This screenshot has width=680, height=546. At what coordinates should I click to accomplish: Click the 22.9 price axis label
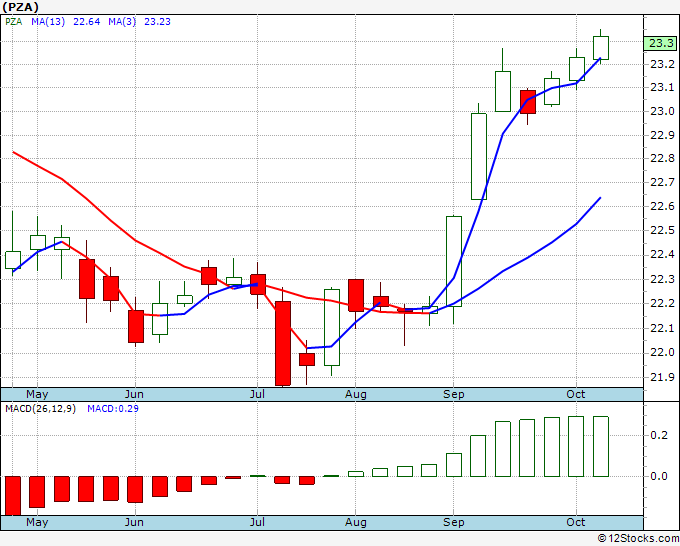(x=662, y=135)
